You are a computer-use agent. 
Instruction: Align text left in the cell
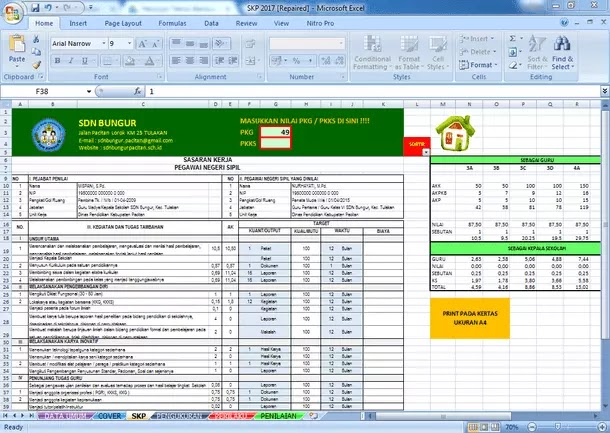pos(176,61)
